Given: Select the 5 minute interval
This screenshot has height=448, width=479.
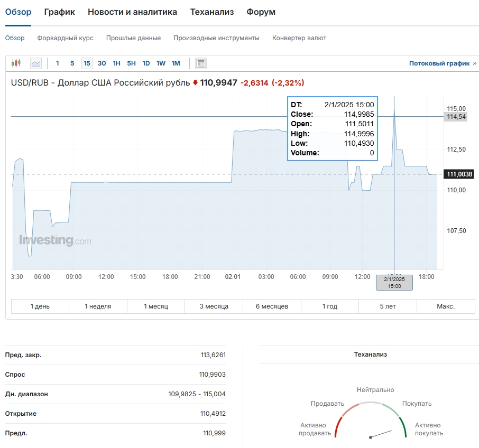Looking at the screenshot, I should (x=72, y=63).
